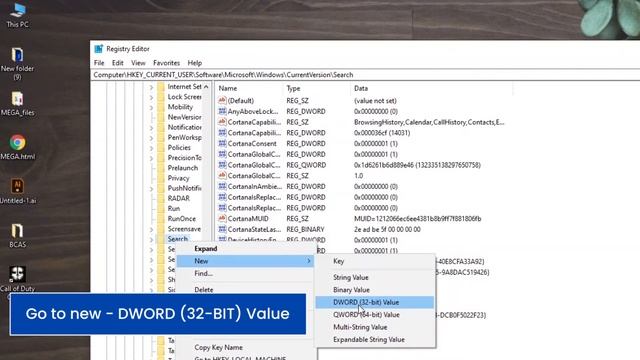Select New in the context menu
The height and width of the screenshot is (360, 640).
coord(245,261)
